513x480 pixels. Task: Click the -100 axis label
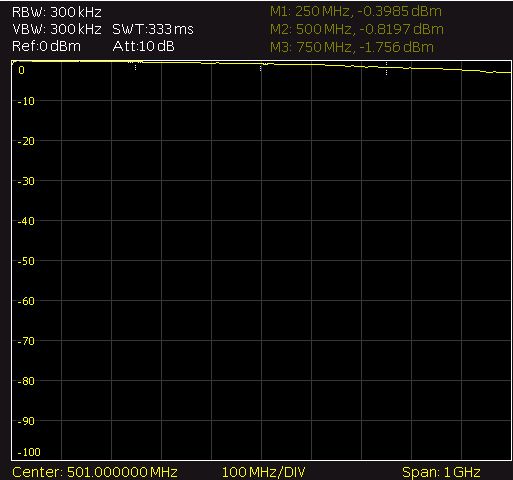(x=29, y=452)
